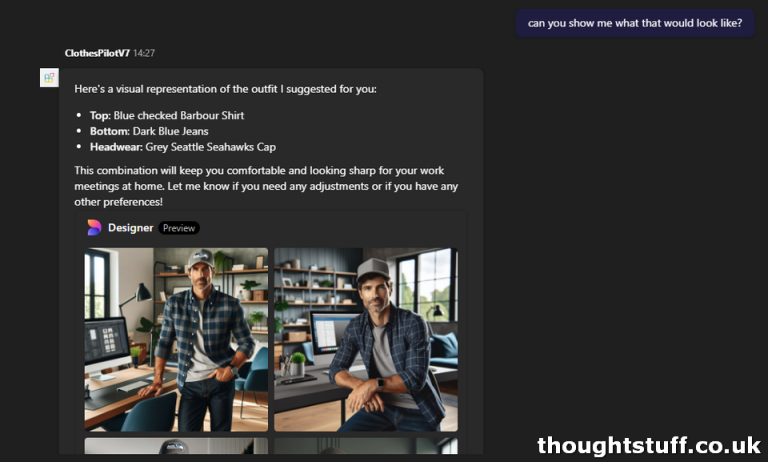Click the Top: Blue checked Barbour Shirt line
Screen dimensions: 768x462
(x=167, y=116)
